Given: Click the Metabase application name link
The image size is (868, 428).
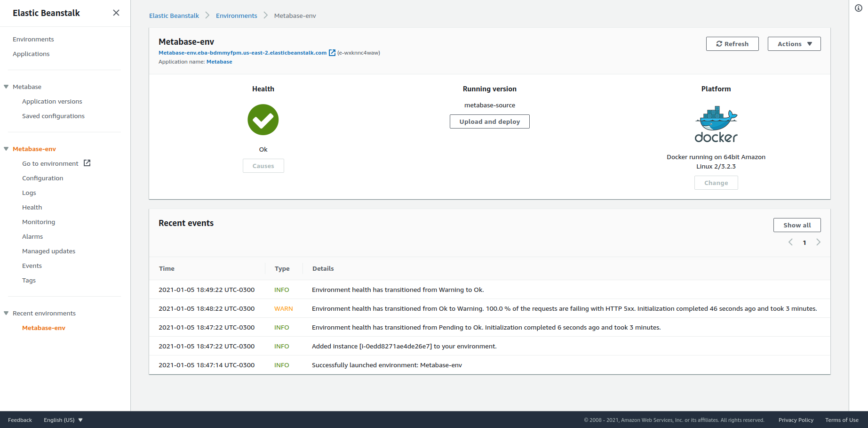Looking at the screenshot, I should coord(219,62).
